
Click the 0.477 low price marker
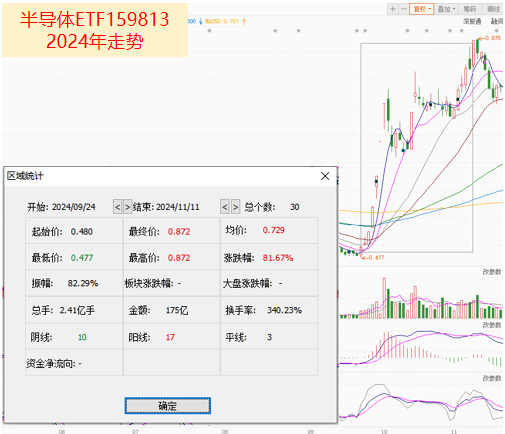pyautogui.click(x=373, y=258)
